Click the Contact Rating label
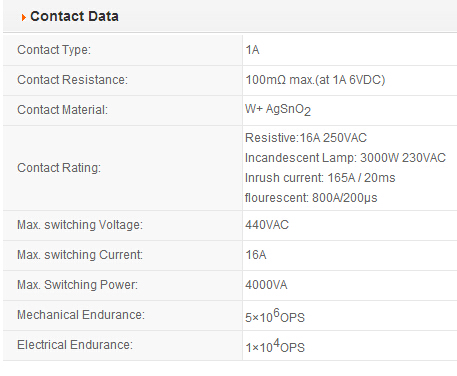The image size is (457, 376). [59, 168]
